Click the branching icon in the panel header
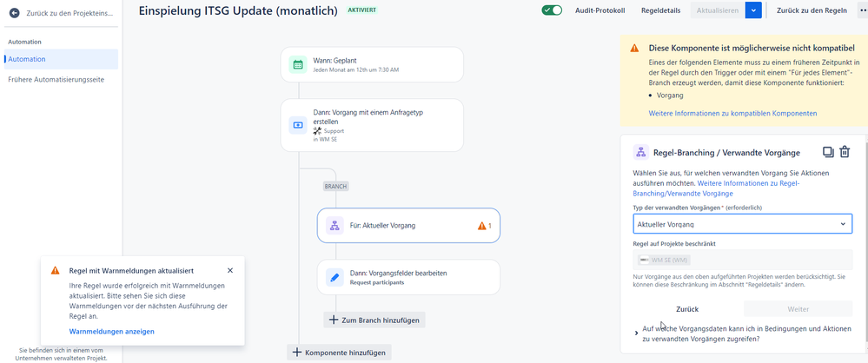The width and height of the screenshot is (868, 363). [640, 152]
